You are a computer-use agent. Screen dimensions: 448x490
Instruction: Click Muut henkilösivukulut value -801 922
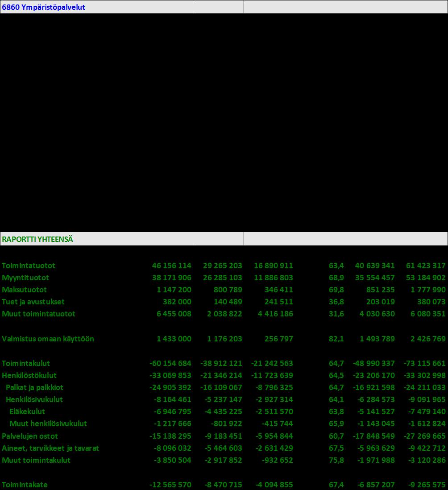(x=227, y=424)
